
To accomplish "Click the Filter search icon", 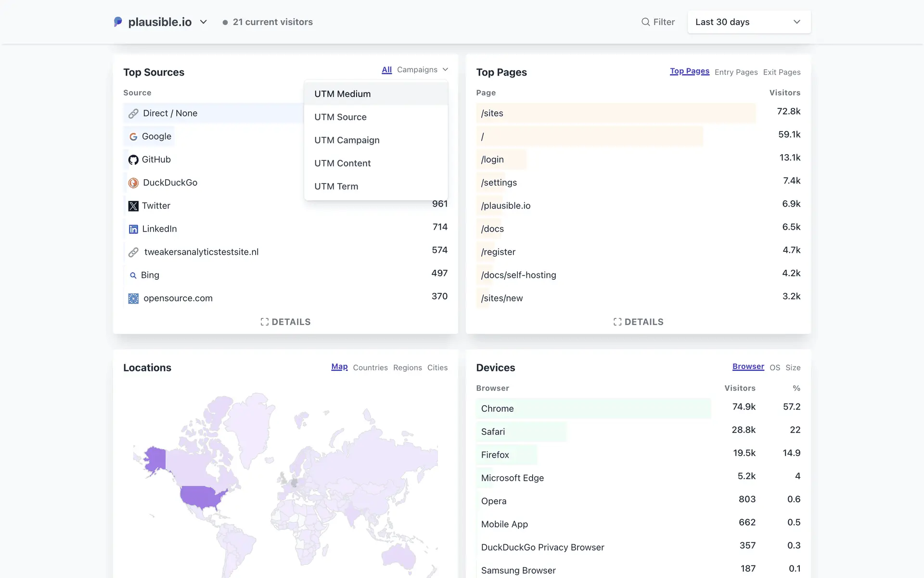I will [645, 22].
